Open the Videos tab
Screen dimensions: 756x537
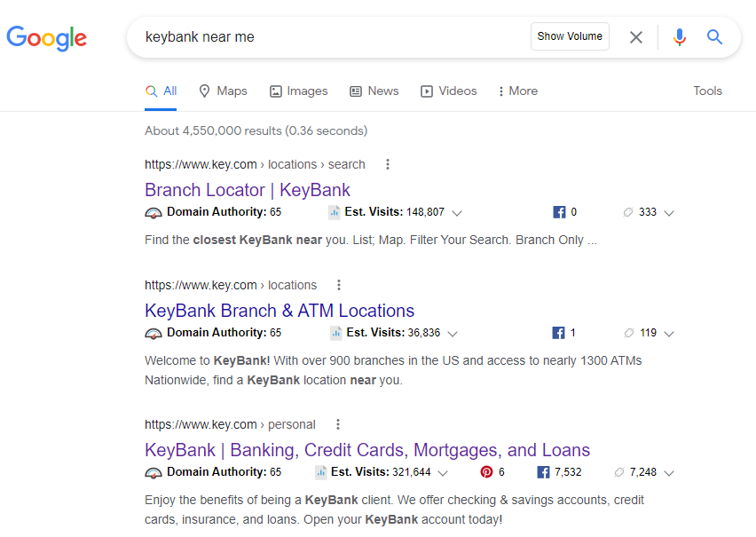click(x=448, y=91)
